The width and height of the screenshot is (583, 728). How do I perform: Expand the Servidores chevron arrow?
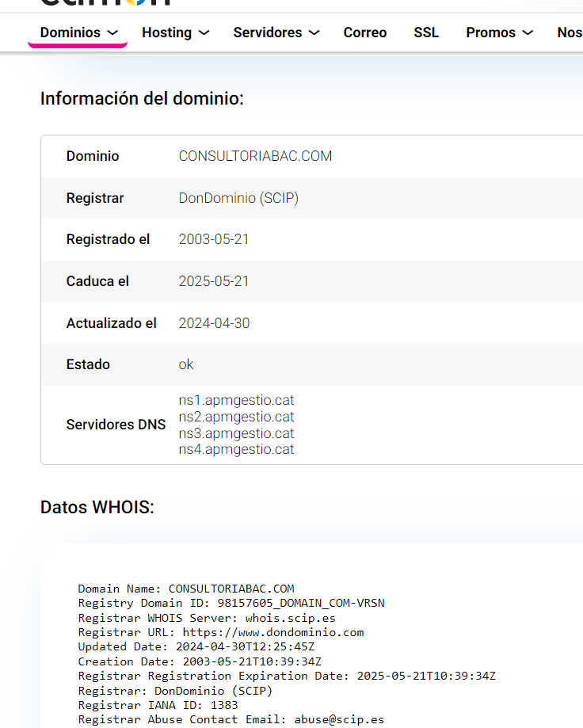[x=314, y=33]
